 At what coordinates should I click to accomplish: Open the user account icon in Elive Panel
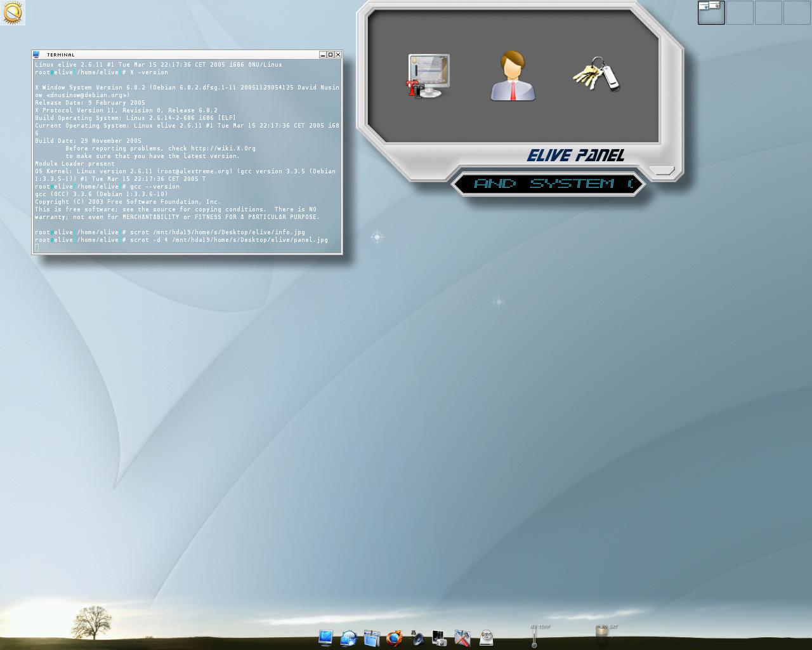pyautogui.click(x=513, y=76)
